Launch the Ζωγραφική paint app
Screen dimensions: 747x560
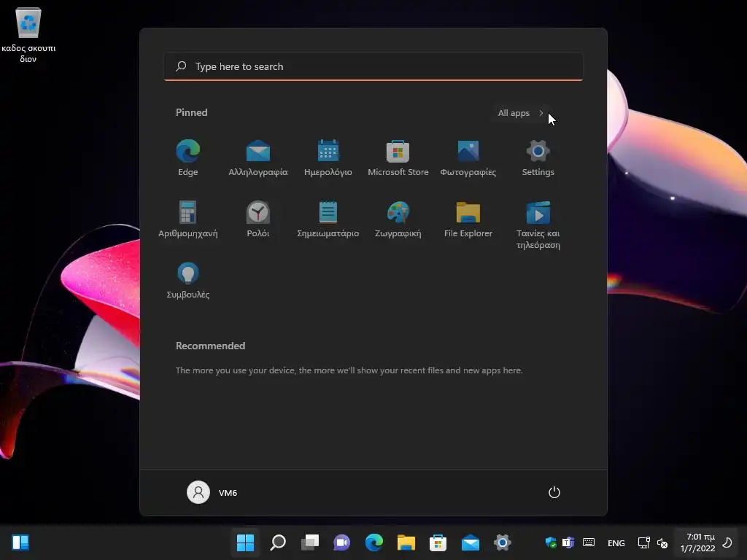click(x=398, y=219)
